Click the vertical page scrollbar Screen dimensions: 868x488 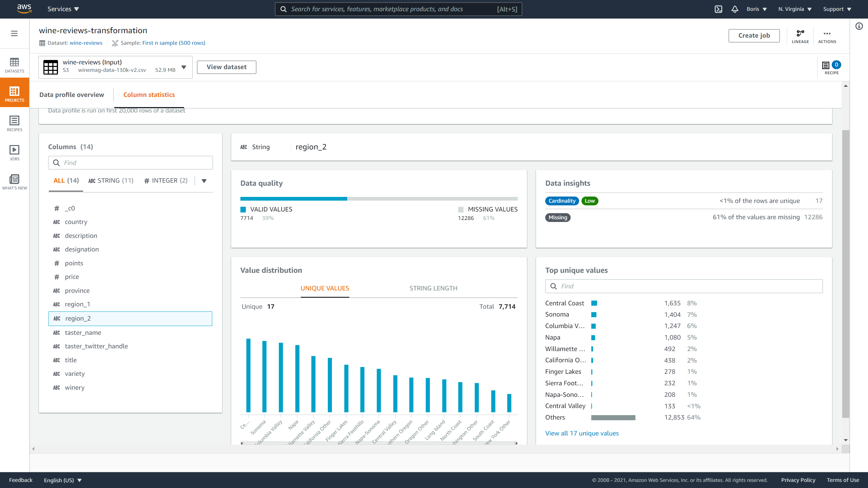pos(846,274)
